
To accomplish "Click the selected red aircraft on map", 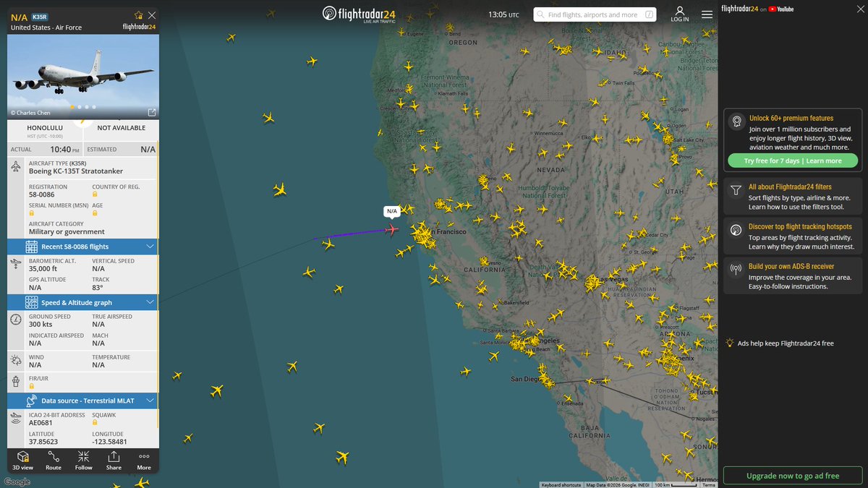I will [x=391, y=230].
